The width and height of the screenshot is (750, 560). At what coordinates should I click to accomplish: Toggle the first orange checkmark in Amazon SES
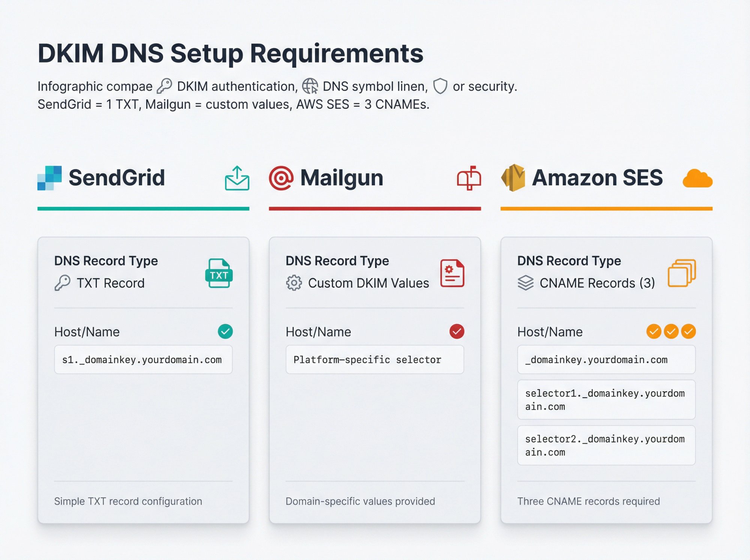pyautogui.click(x=654, y=332)
